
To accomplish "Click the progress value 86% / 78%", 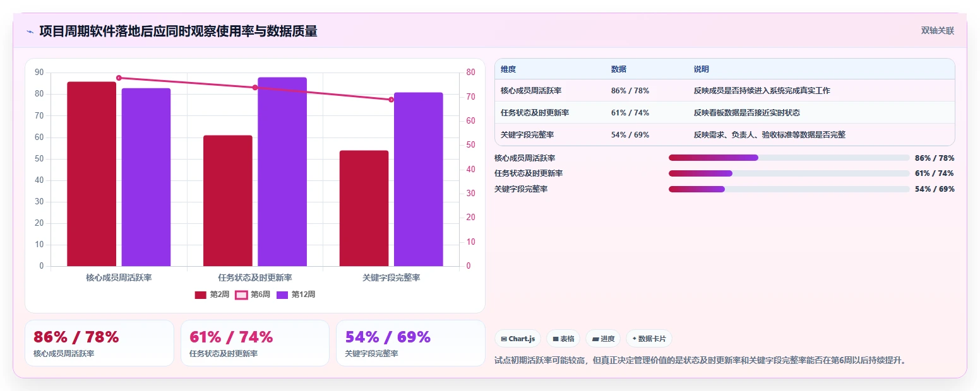I will pyautogui.click(x=935, y=158).
